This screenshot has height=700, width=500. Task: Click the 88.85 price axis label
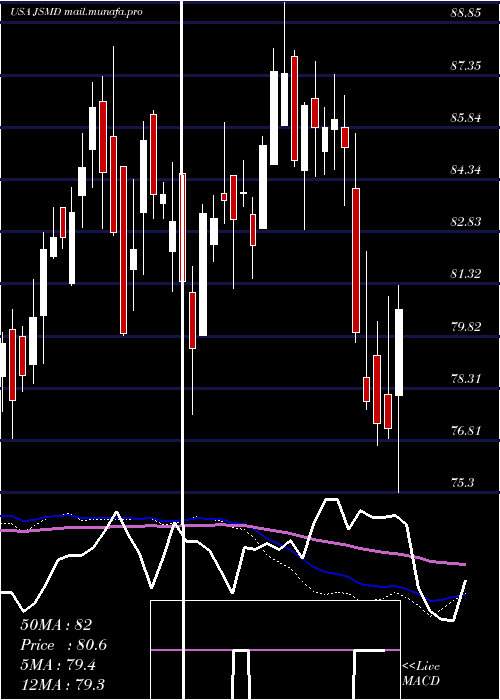tap(466, 13)
